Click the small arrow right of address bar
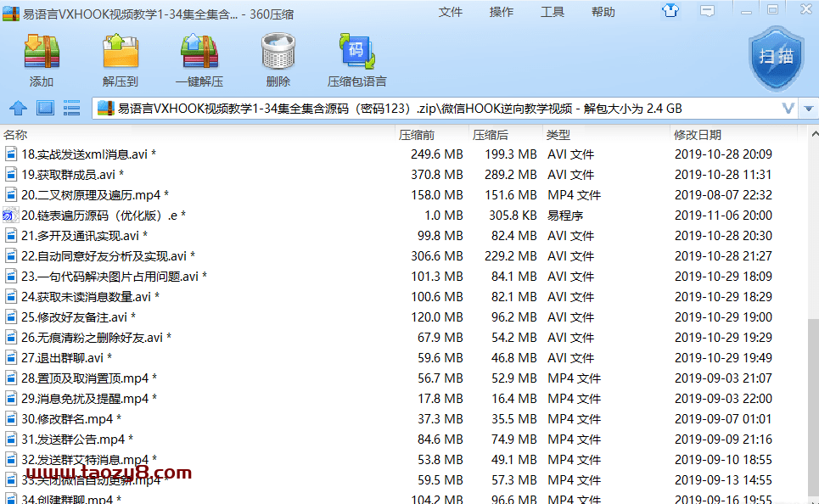The height and width of the screenshot is (504, 819). (810, 109)
